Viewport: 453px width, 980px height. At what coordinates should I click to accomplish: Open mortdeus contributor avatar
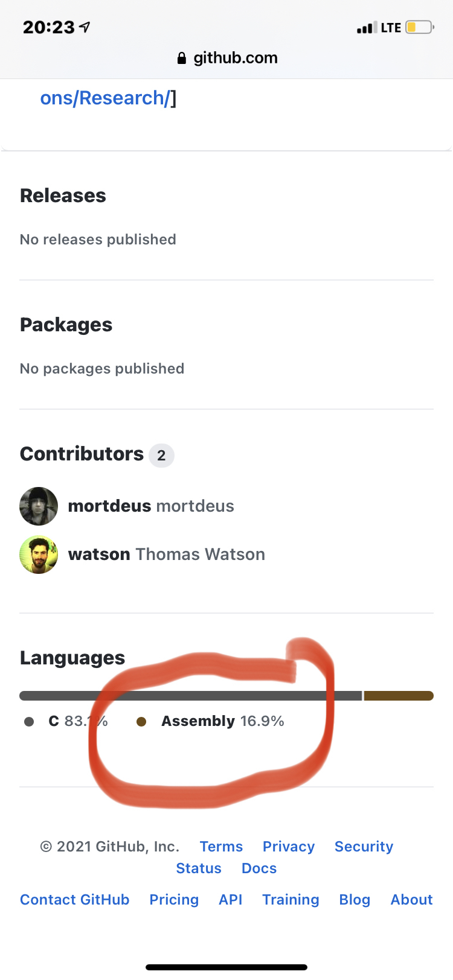click(39, 506)
